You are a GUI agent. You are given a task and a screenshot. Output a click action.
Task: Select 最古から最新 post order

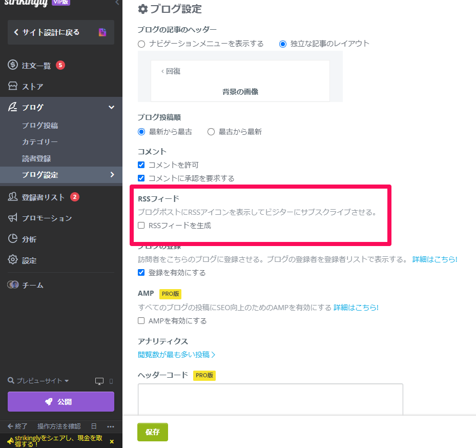click(x=211, y=132)
